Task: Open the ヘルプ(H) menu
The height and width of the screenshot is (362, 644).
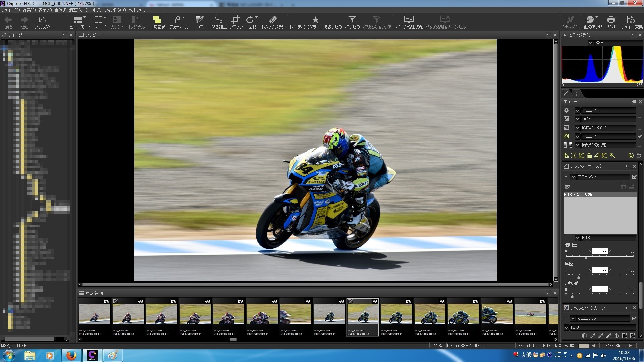Action: tap(137, 10)
